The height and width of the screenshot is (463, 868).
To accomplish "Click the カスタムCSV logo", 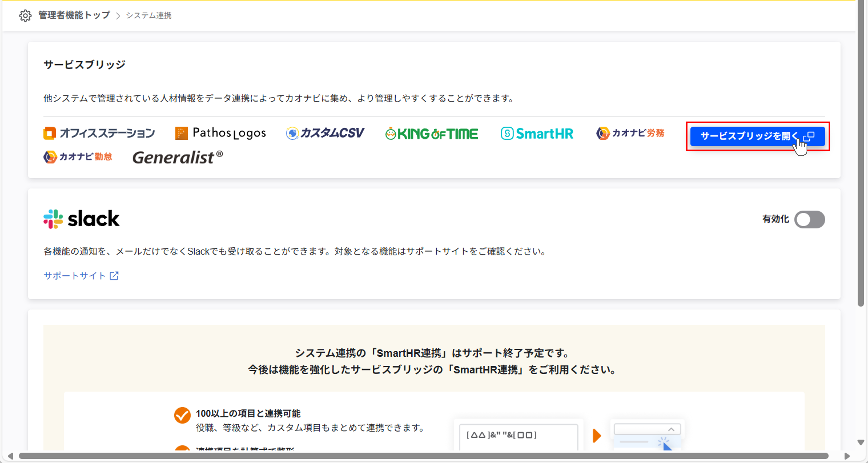I will pos(325,133).
